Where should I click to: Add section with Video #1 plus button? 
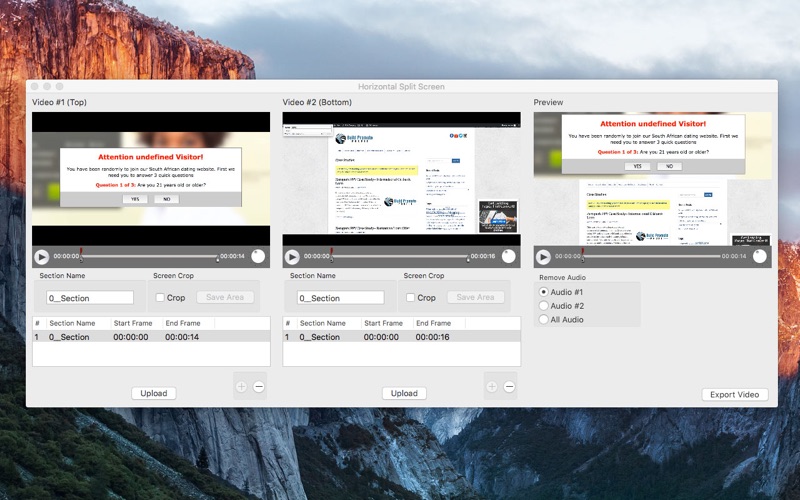click(241, 387)
